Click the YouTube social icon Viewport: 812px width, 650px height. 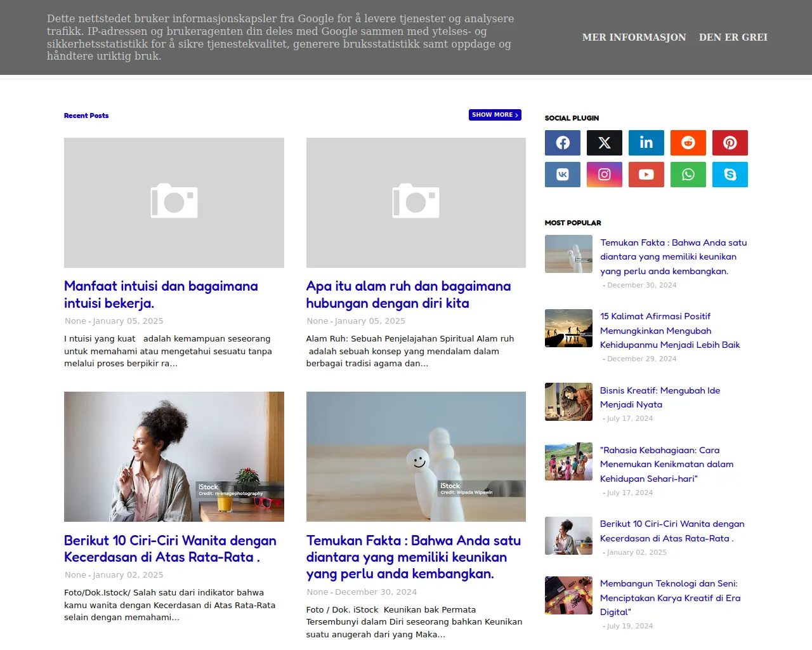646,175
